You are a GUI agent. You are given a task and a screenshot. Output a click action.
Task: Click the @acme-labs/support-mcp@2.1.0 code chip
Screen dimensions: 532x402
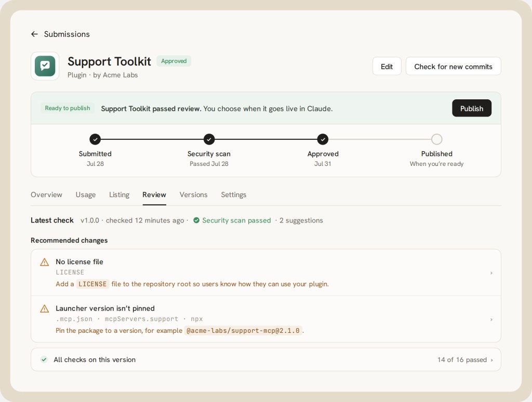243,331
